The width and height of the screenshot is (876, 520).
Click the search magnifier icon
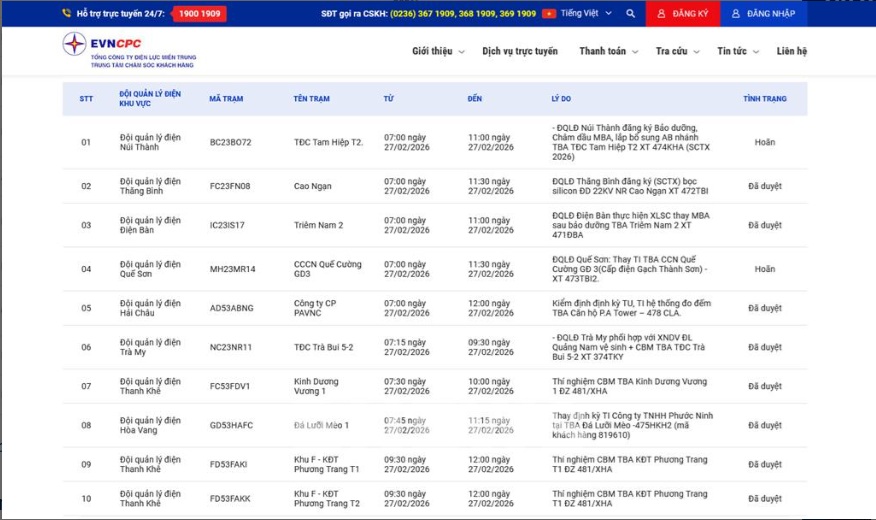click(x=630, y=14)
